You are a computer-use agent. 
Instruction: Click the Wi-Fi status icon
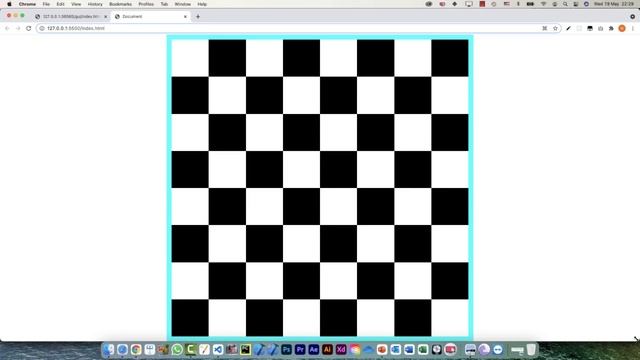pos(543,4)
